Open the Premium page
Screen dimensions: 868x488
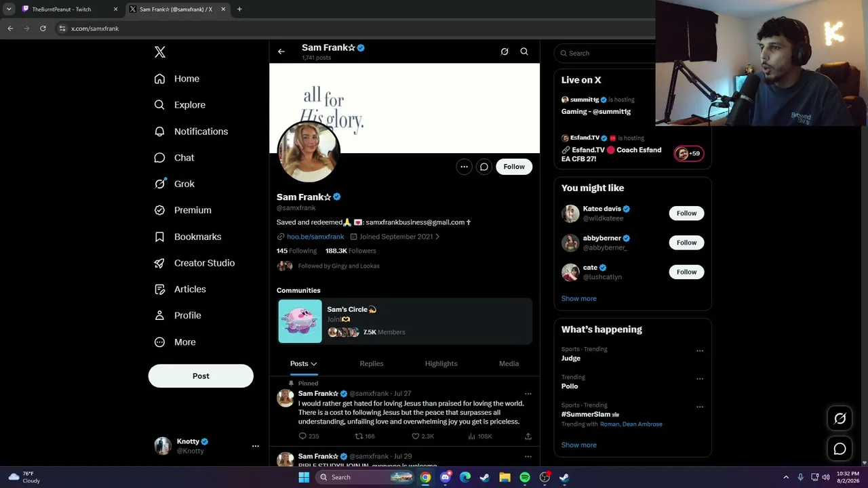pos(183,210)
